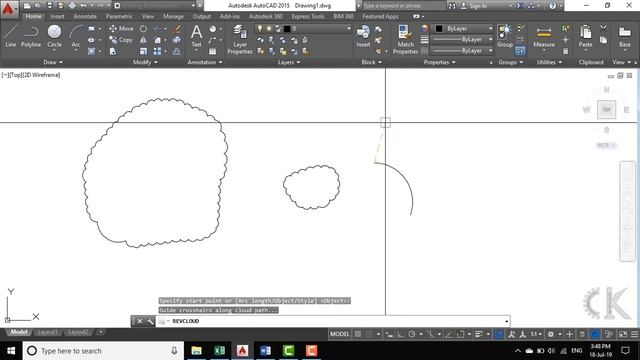Click the black object color swatch in Properties
The width and height of the screenshot is (640, 360).
[x=439, y=29]
